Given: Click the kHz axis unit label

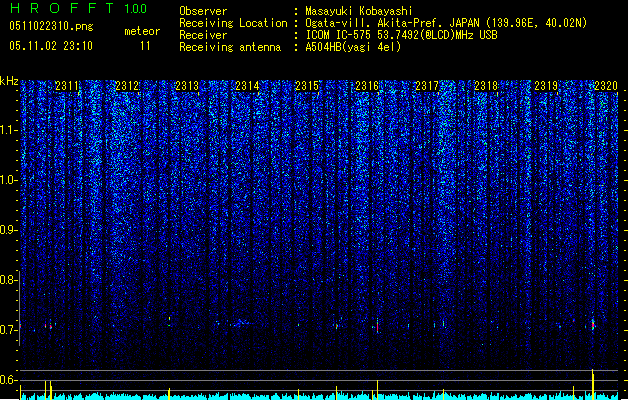Looking at the screenshot, I should click(9, 81).
